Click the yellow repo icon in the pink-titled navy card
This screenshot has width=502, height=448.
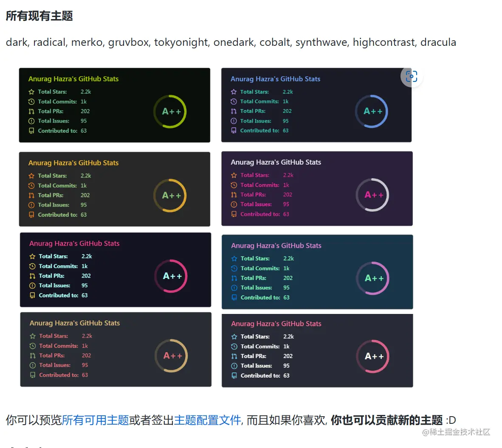(x=32, y=295)
